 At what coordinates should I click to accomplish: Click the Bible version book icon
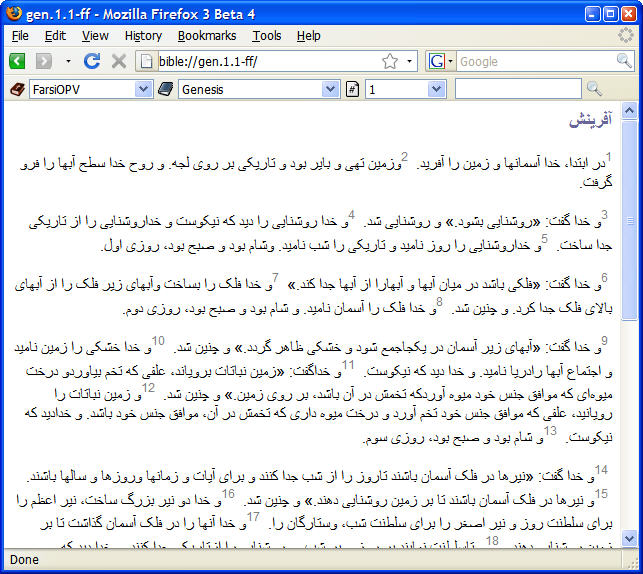pos(17,89)
